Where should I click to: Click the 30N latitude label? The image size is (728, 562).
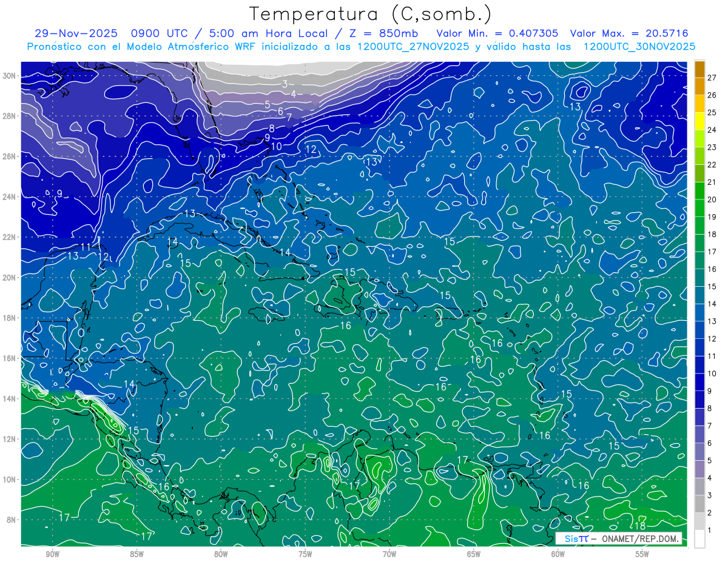click(10, 76)
